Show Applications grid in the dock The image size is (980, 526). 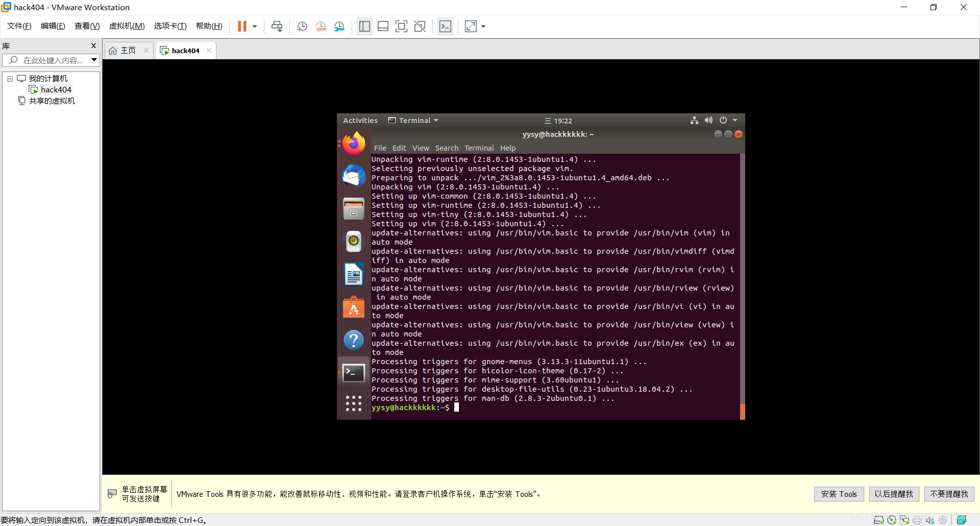click(x=354, y=403)
